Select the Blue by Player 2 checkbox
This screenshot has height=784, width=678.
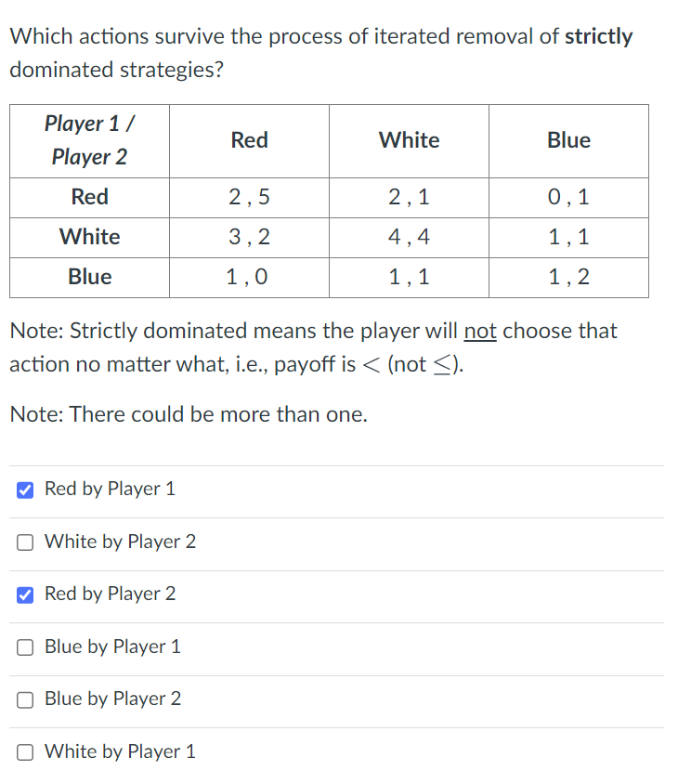(x=25, y=699)
